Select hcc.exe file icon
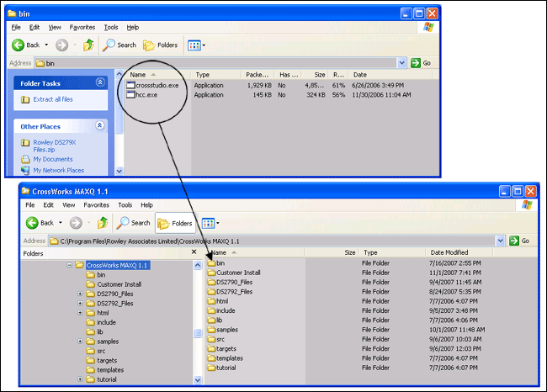Image resolution: width=547 pixels, height=392 pixels. pyautogui.click(x=130, y=94)
